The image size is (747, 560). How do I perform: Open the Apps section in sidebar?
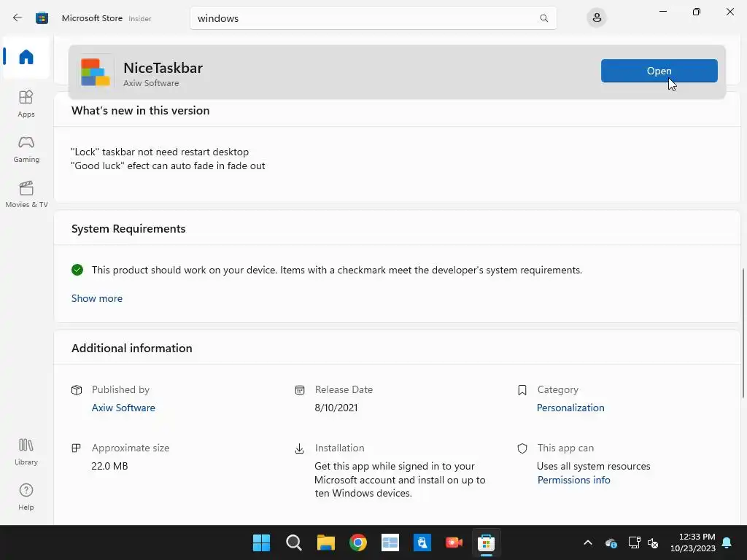pyautogui.click(x=26, y=104)
